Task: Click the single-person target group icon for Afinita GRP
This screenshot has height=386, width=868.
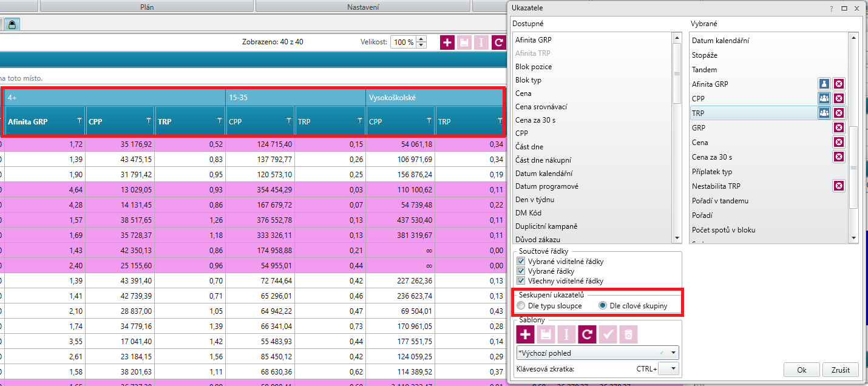Action: (x=824, y=84)
